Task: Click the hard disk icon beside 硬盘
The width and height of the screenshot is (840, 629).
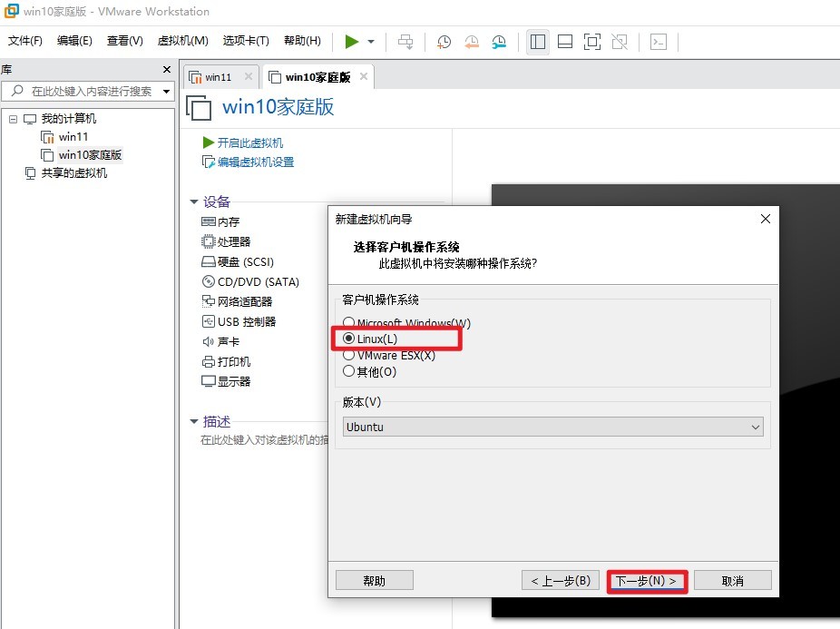Action: [x=209, y=261]
